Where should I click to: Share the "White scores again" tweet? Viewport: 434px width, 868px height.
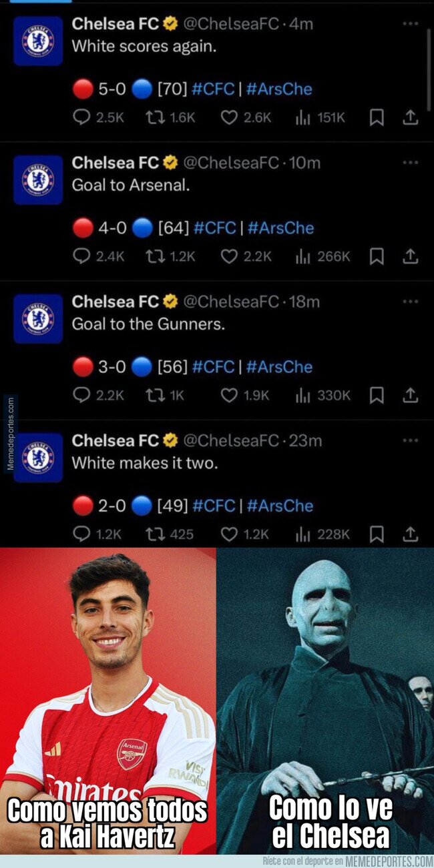click(411, 117)
